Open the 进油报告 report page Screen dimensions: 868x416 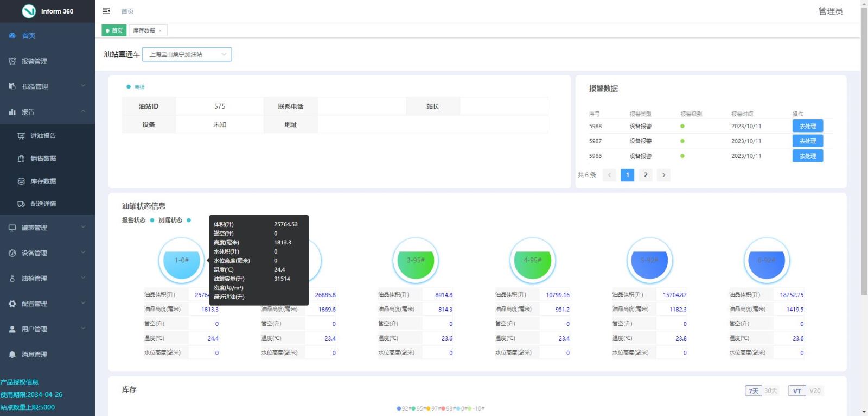coord(43,136)
